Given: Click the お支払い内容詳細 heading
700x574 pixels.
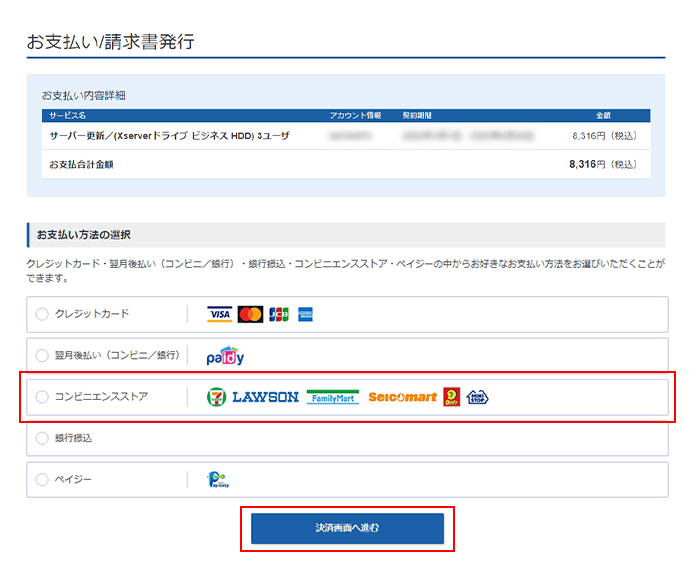Looking at the screenshot, I should (83, 96).
